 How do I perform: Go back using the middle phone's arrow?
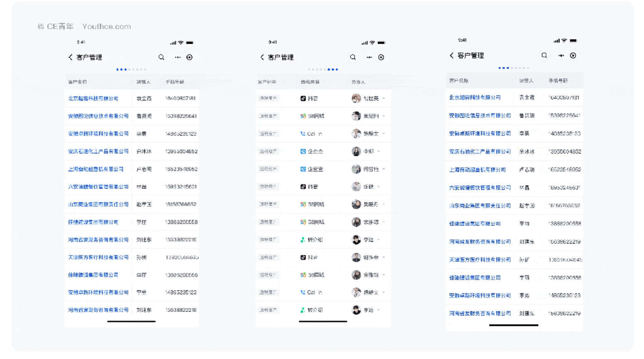tap(262, 57)
